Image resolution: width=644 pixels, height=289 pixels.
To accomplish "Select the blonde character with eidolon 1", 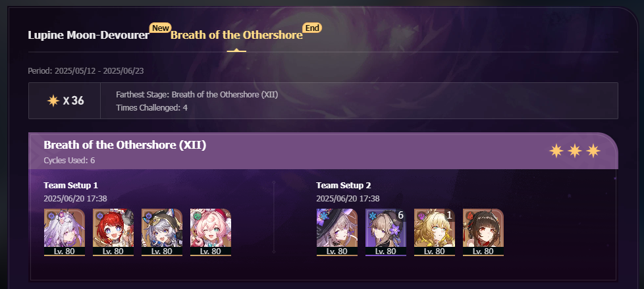I will coord(435,232).
